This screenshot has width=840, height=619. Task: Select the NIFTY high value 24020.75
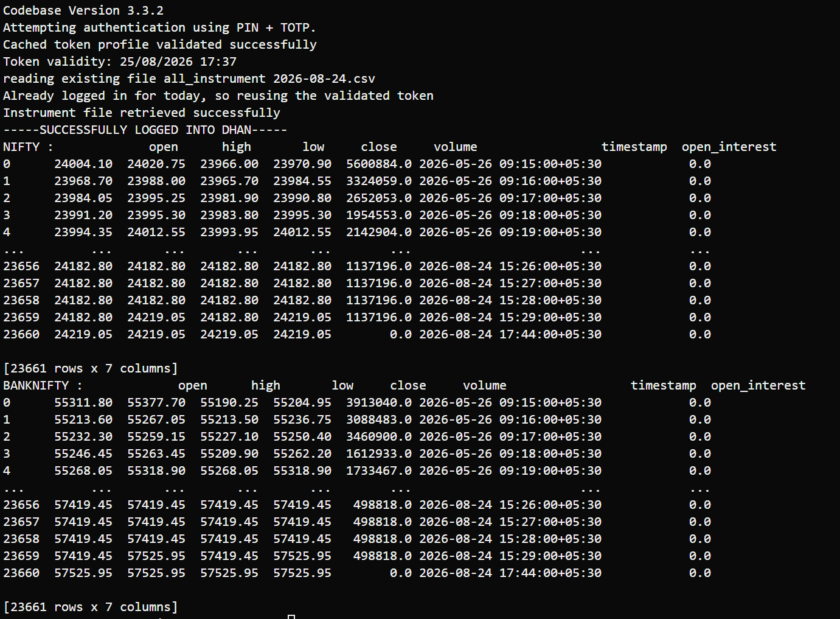point(156,164)
